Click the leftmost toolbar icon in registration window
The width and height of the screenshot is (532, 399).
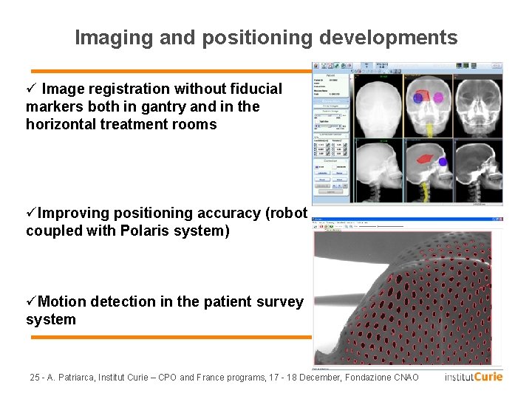316,66
